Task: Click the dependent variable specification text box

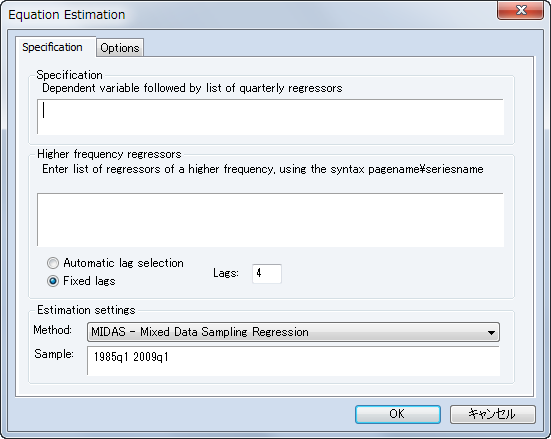Action: click(x=270, y=117)
